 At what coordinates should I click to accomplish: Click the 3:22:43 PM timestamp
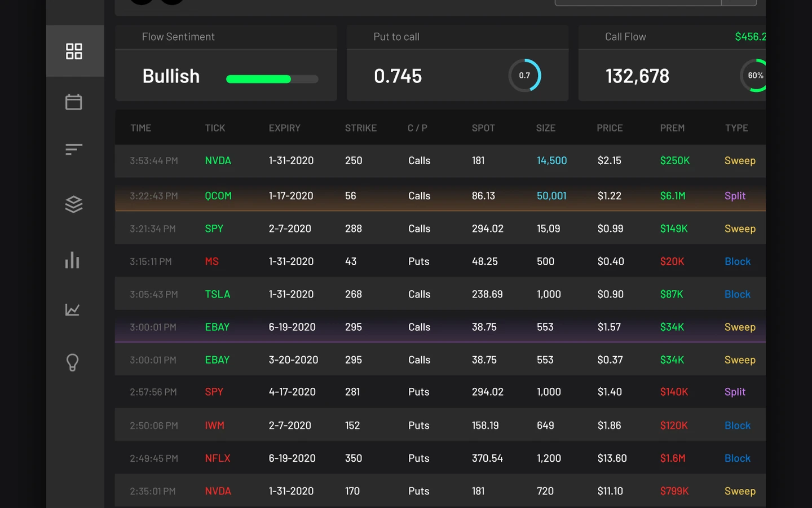click(x=154, y=196)
